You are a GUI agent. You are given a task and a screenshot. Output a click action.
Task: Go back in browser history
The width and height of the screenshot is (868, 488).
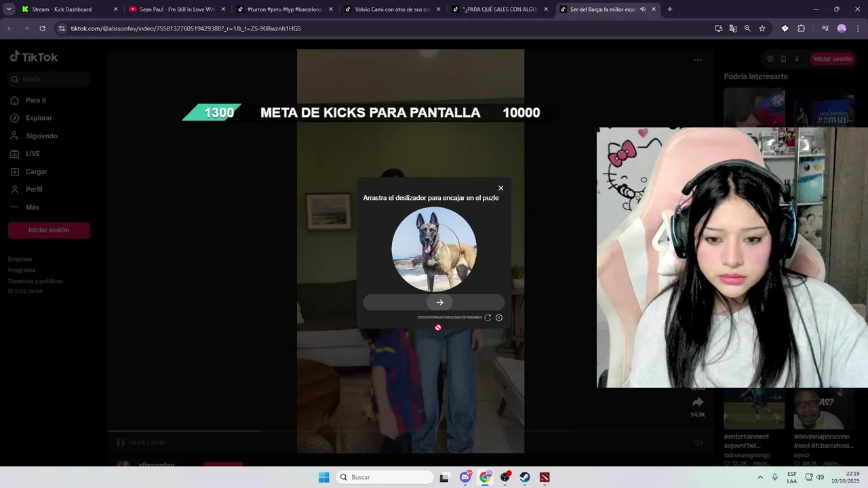[10, 28]
